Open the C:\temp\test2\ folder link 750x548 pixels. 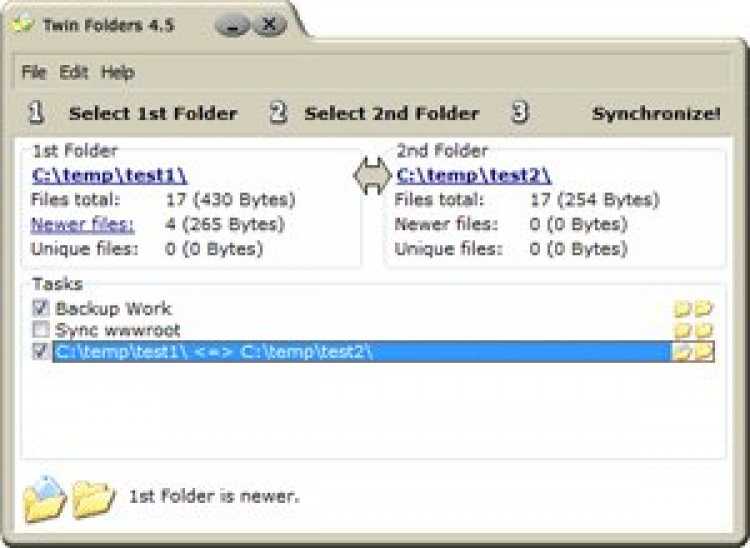coord(474,175)
